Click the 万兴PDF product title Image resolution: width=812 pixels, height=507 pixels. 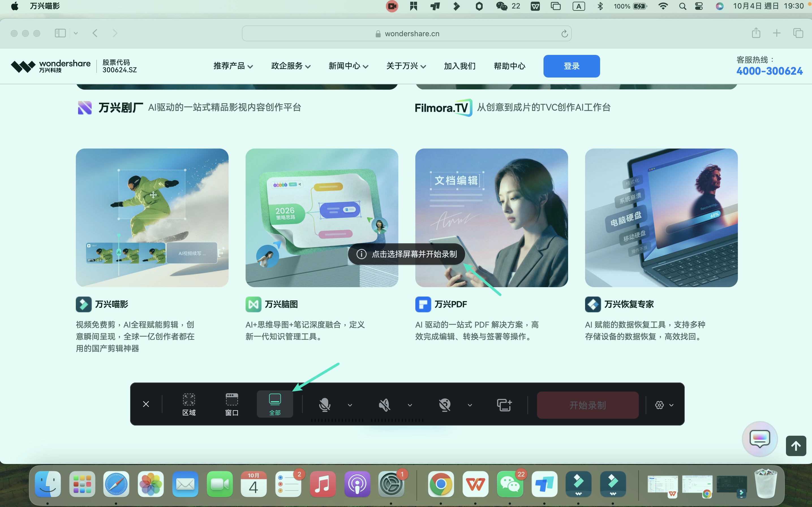pos(451,304)
